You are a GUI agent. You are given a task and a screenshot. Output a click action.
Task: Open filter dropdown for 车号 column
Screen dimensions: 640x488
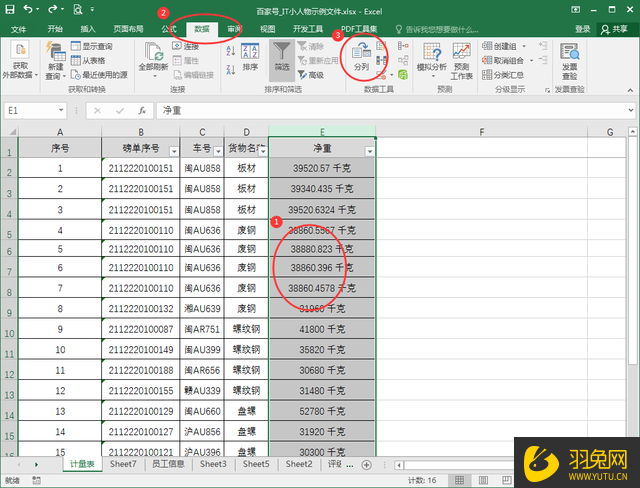pyautogui.click(x=218, y=152)
